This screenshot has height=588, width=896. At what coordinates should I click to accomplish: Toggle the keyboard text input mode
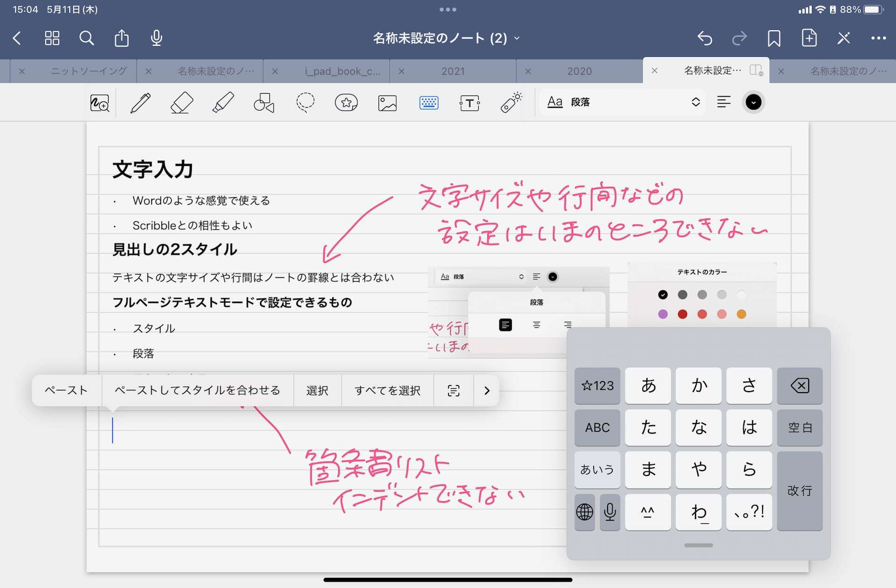[428, 103]
